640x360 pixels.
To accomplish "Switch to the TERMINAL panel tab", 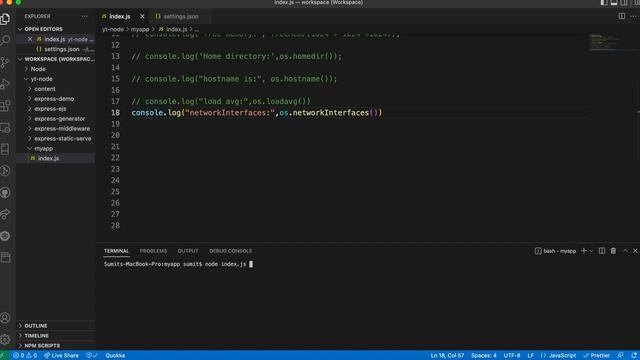I will point(116,251).
